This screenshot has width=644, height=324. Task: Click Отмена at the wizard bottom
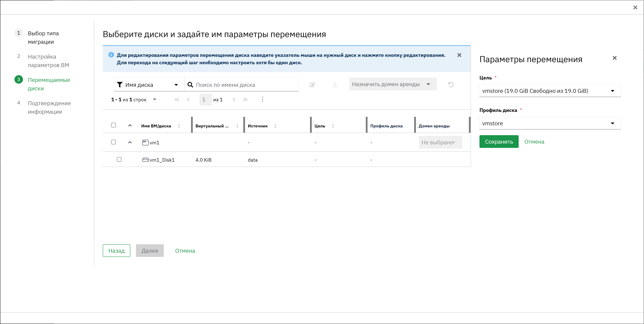(x=185, y=251)
